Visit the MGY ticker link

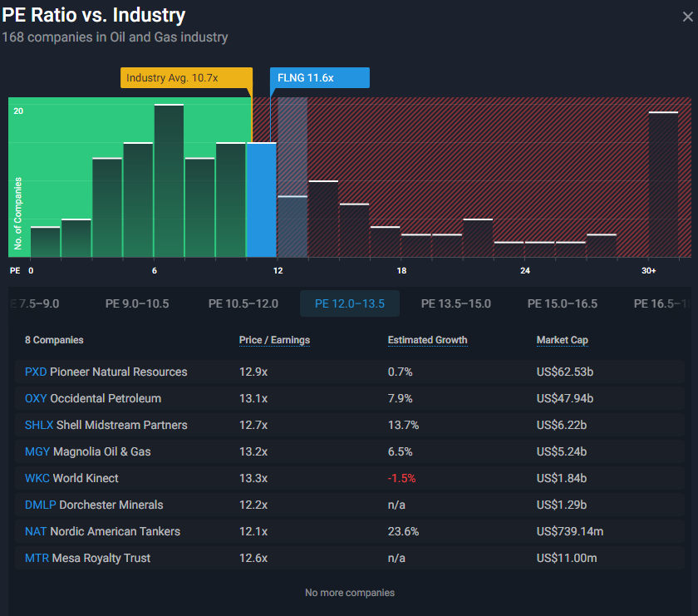pos(37,451)
